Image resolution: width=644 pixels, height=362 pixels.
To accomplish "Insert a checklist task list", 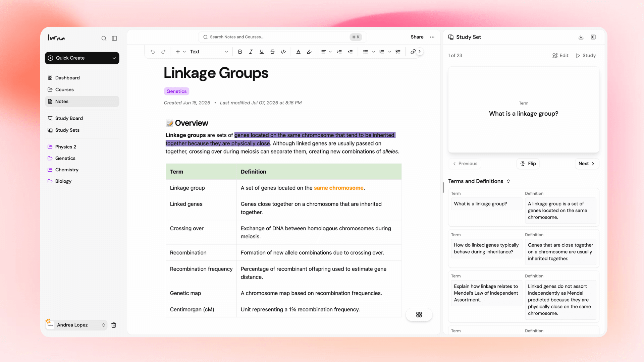I will tap(398, 52).
